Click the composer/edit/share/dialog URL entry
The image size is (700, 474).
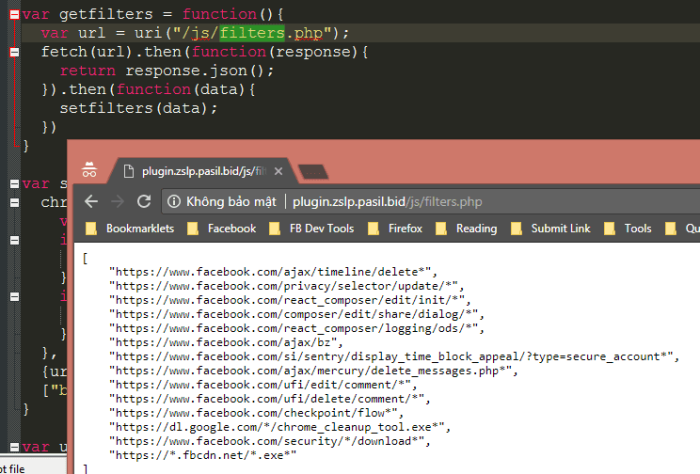pyautogui.click(x=297, y=314)
